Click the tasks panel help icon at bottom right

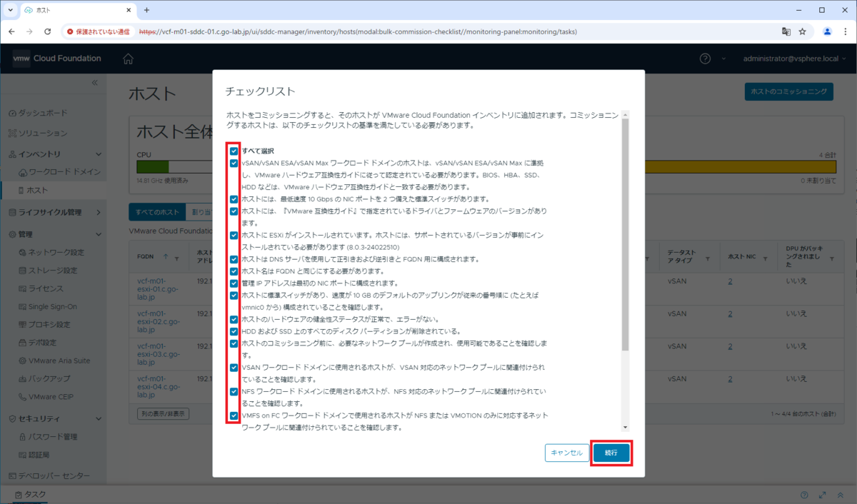(x=805, y=495)
